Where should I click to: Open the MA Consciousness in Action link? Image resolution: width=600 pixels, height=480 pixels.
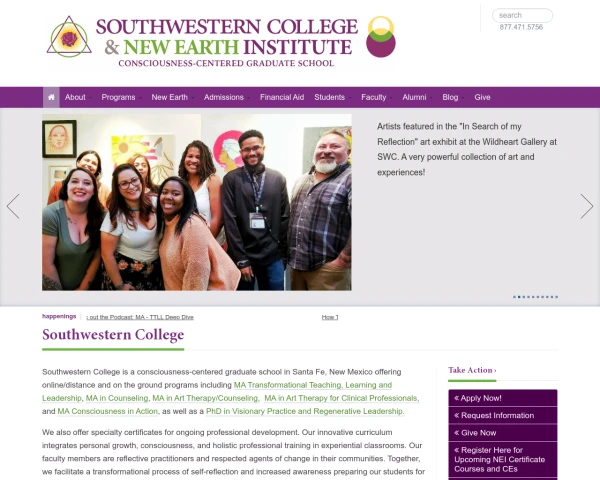coord(108,411)
